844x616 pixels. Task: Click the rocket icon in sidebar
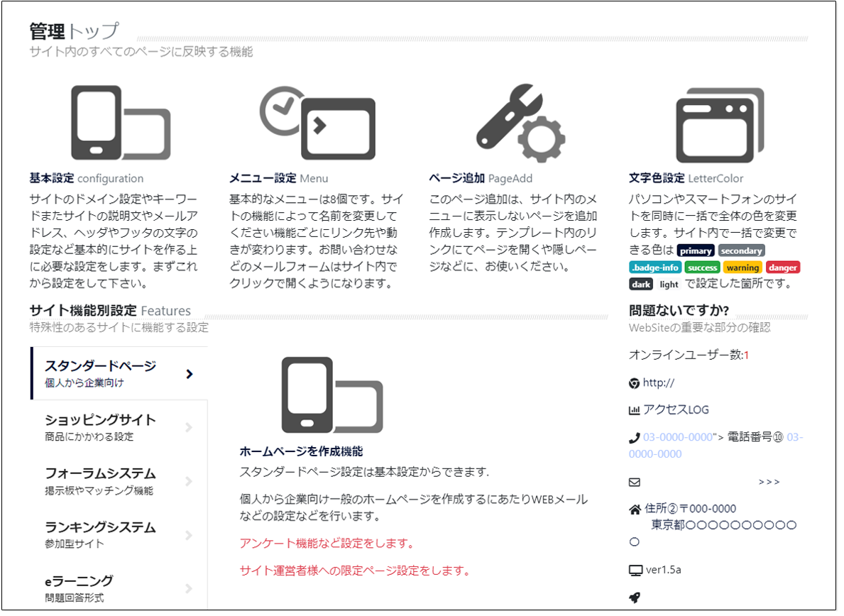click(x=635, y=598)
